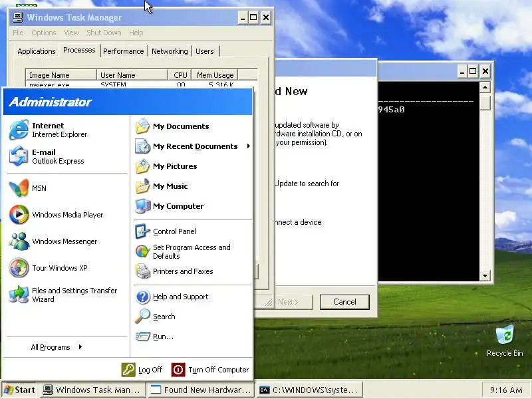The width and height of the screenshot is (532, 399).
Task: Select C:\WINDOWS\system taskbar button
Action: pyautogui.click(x=309, y=390)
